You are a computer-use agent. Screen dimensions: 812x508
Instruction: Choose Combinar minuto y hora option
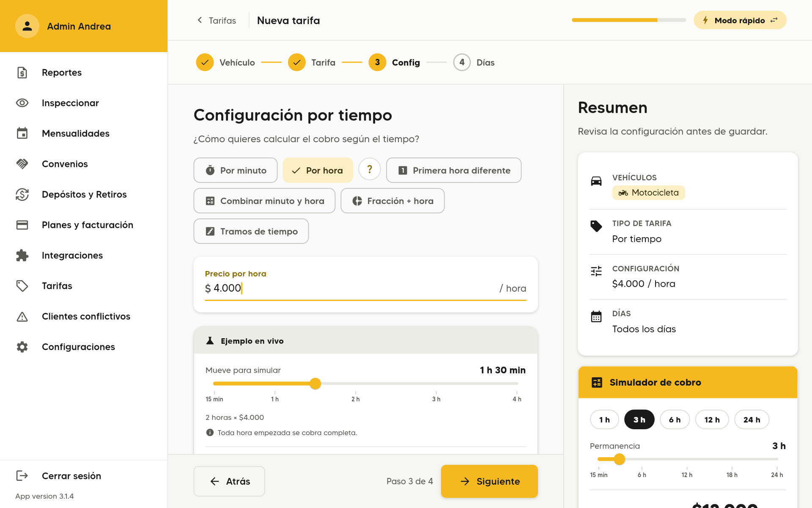coord(264,201)
